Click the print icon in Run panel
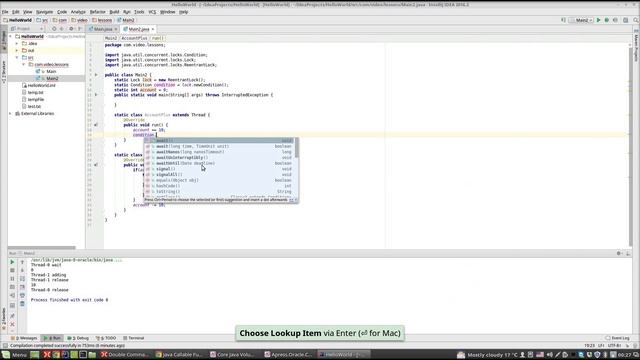Image resolution: width=640 pixels, height=360 pixels. pos(22,296)
